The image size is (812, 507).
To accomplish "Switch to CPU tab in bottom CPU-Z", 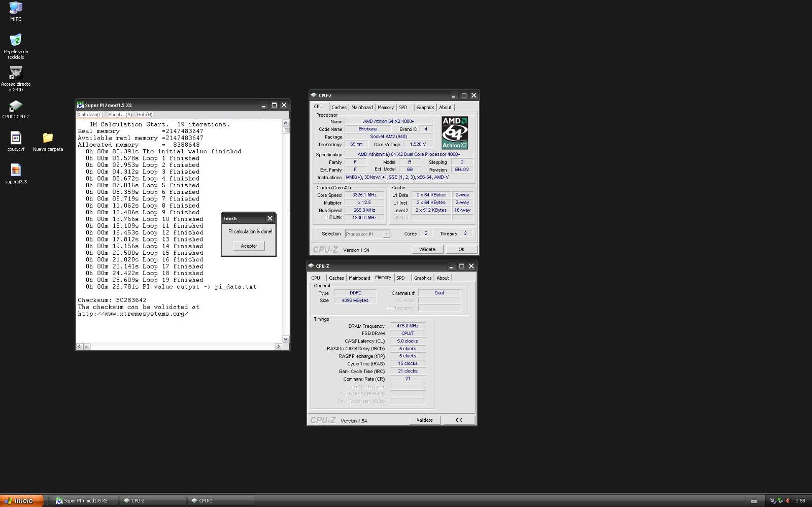I will pos(316,278).
